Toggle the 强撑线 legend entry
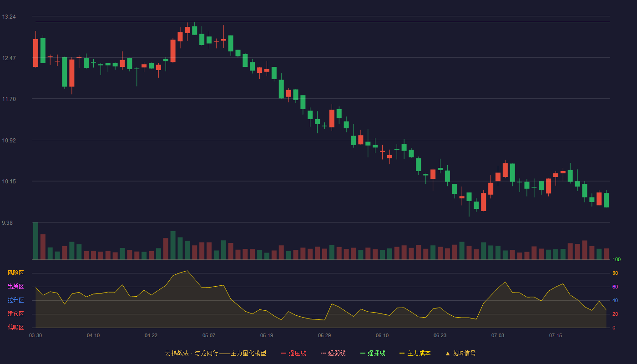Viewport: 637px width, 364px height. tap(373, 353)
